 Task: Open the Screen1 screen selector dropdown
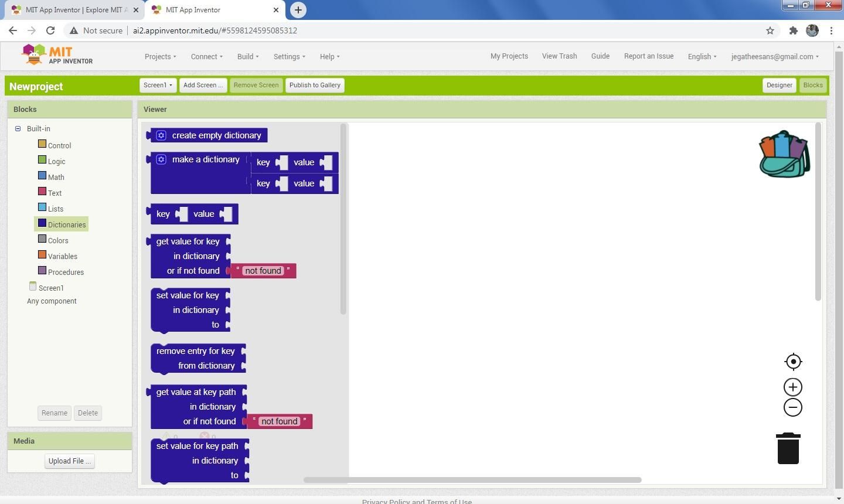coord(157,85)
